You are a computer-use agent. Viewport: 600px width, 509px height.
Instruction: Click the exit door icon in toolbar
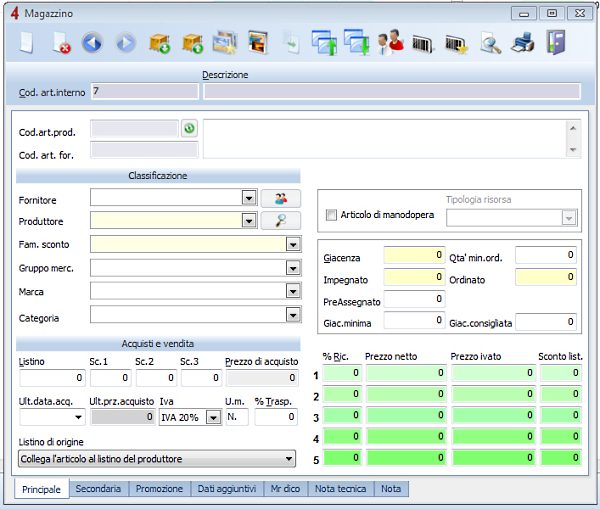(555, 43)
